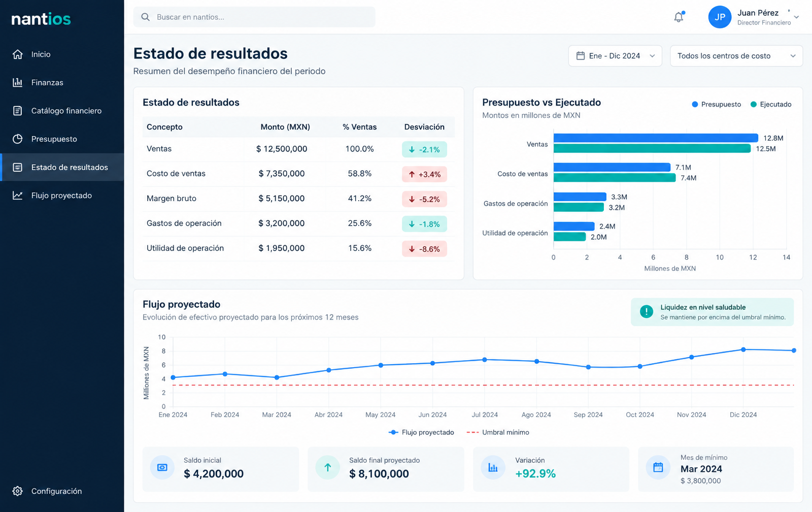Expand Todos los centros de costo dropdown
812x512 pixels.
pos(736,56)
